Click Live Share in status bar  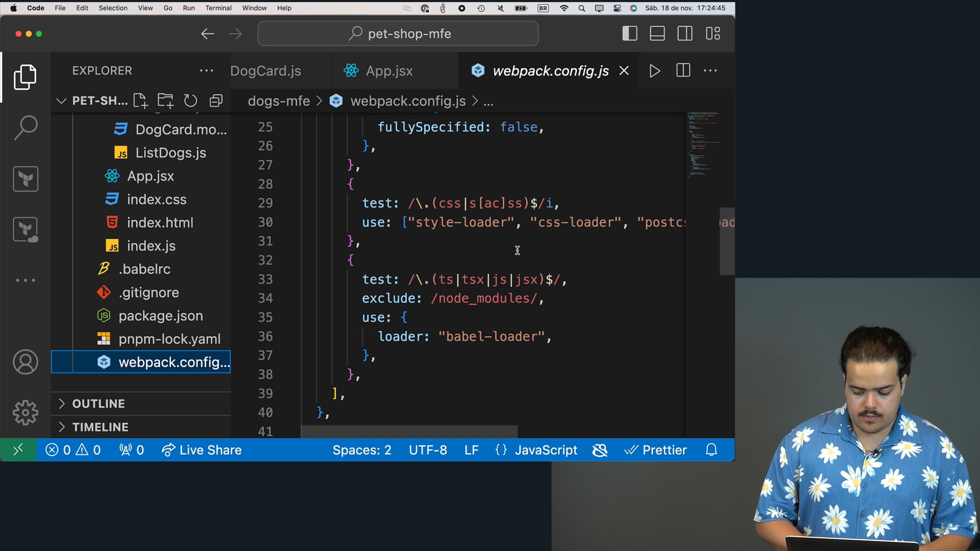(x=202, y=450)
